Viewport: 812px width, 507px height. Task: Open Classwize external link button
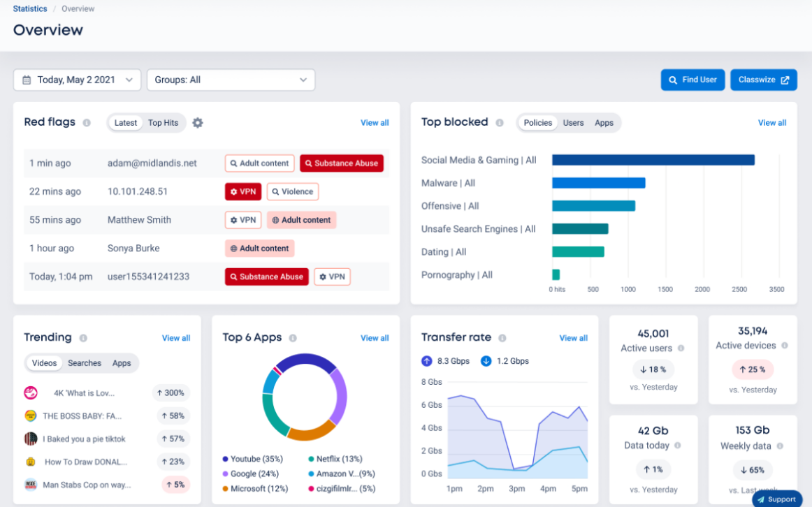(x=763, y=80)
